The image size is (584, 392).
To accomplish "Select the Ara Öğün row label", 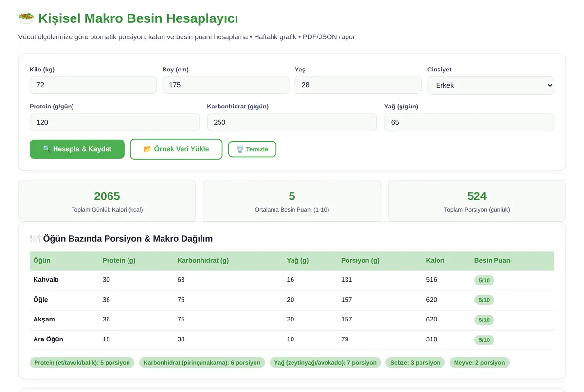I will click(48, 339).
